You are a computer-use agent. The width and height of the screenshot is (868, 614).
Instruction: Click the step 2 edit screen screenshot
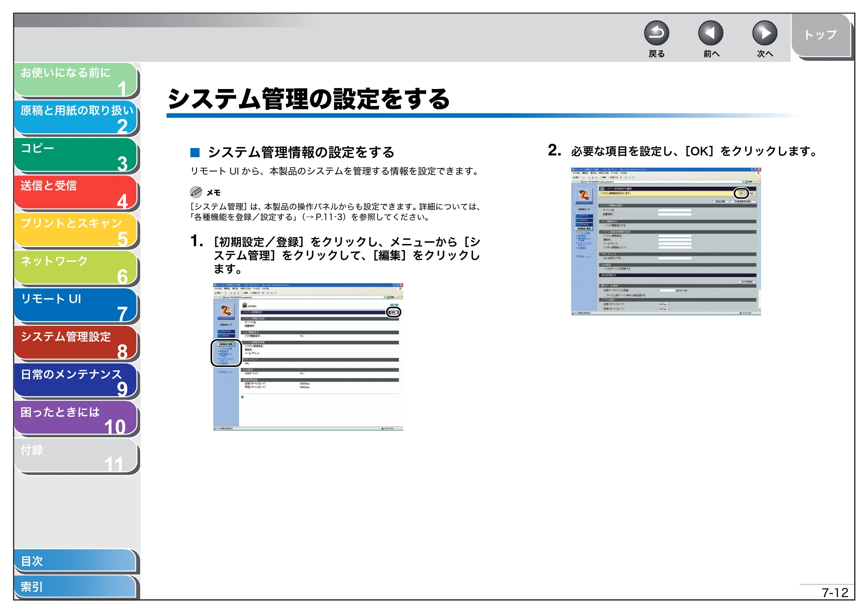(666, 241)
